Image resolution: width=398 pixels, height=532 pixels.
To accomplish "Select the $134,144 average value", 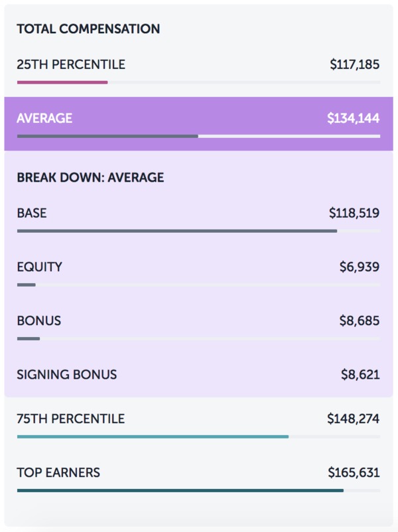I will pos(353,118).
